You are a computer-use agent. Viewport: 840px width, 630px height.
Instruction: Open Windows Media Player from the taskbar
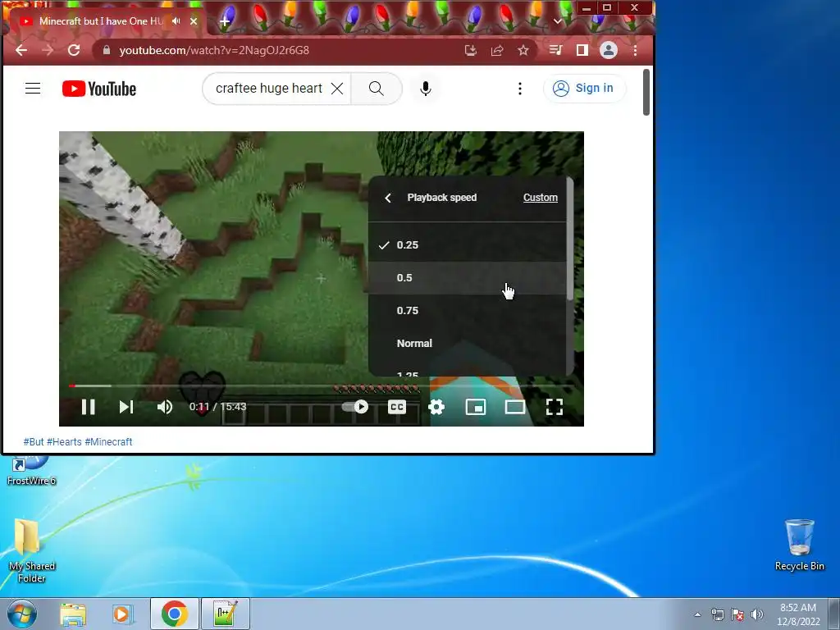tap(122, 614)
